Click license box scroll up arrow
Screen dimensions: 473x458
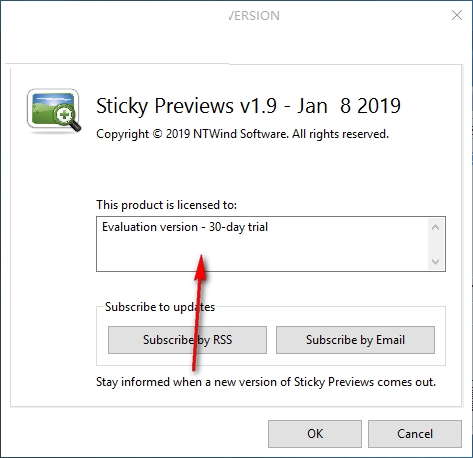[435, 227]
